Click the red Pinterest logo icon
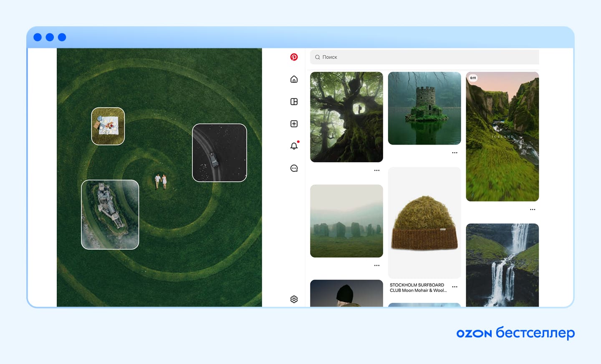This screenshot has width=601, height=364. 294,57
